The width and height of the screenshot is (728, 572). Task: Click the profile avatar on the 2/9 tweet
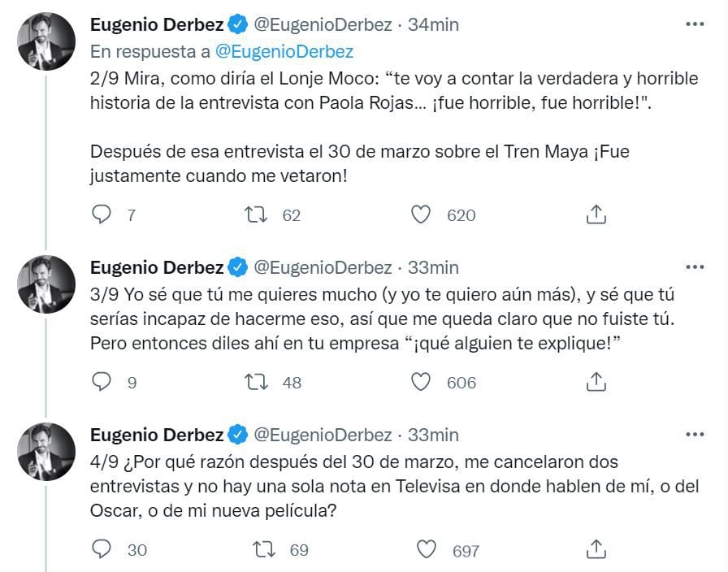click(x=47, y=41)
